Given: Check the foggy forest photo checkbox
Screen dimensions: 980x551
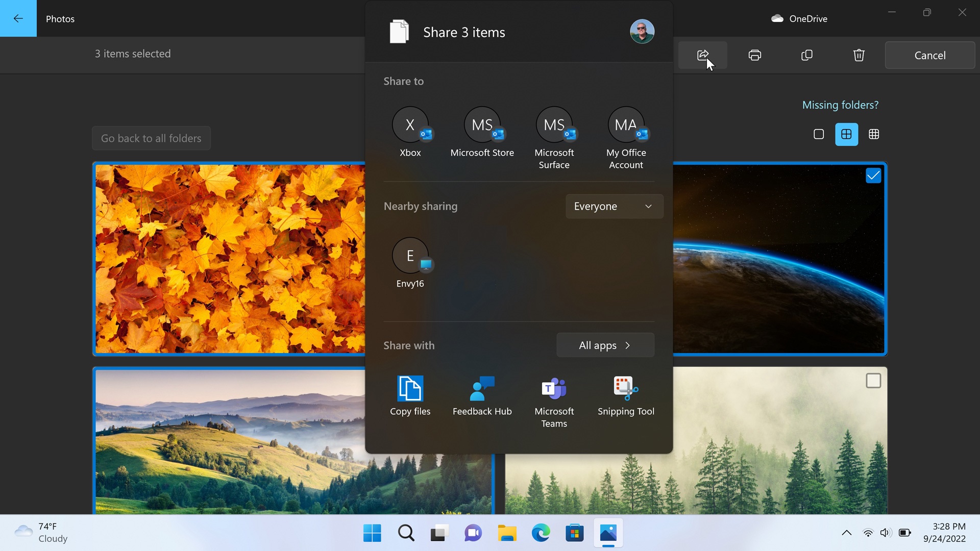Looking at the screenshot, I should (873, 381).
